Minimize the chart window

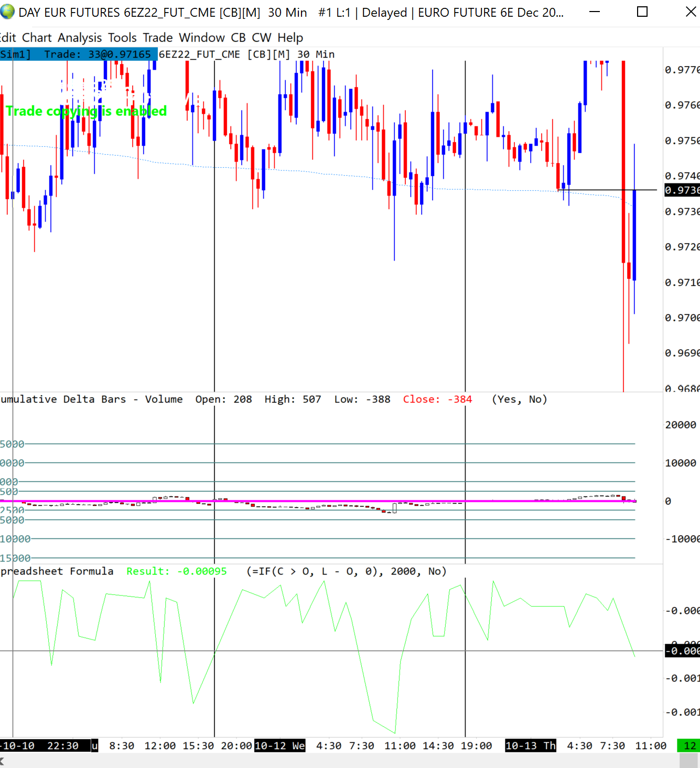coord(595,12)
